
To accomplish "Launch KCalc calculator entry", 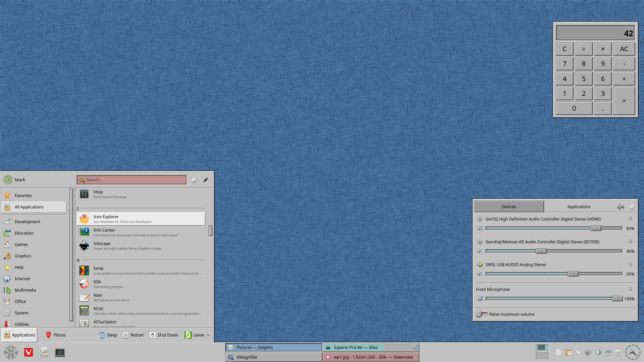I will pyautogui.click(x=141, y=311).
